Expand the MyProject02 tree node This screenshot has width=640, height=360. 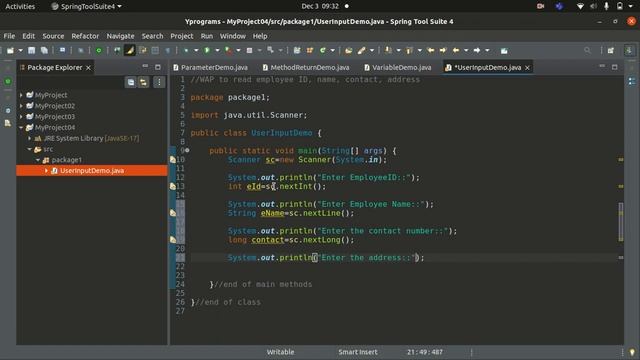(x=21, y=106)
